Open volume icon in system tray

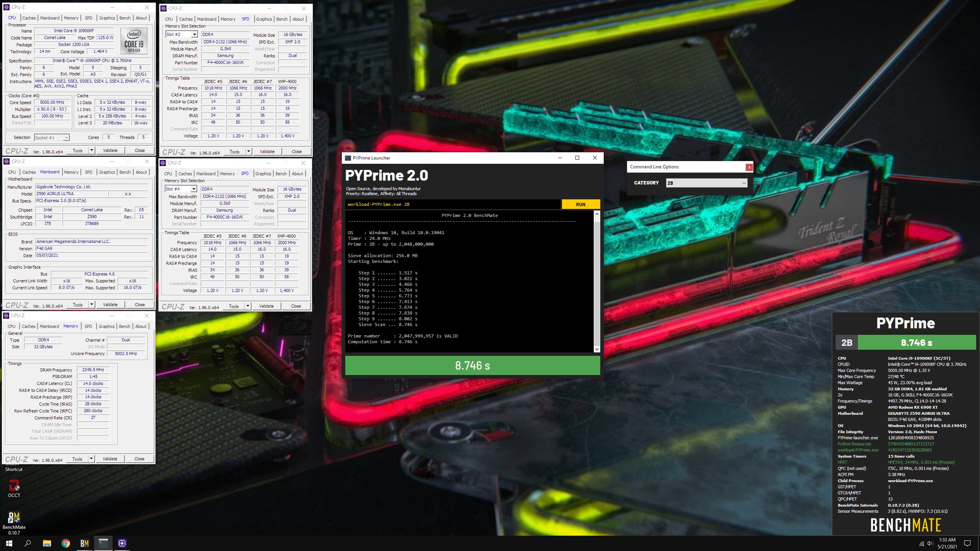[x=930, y=543]
